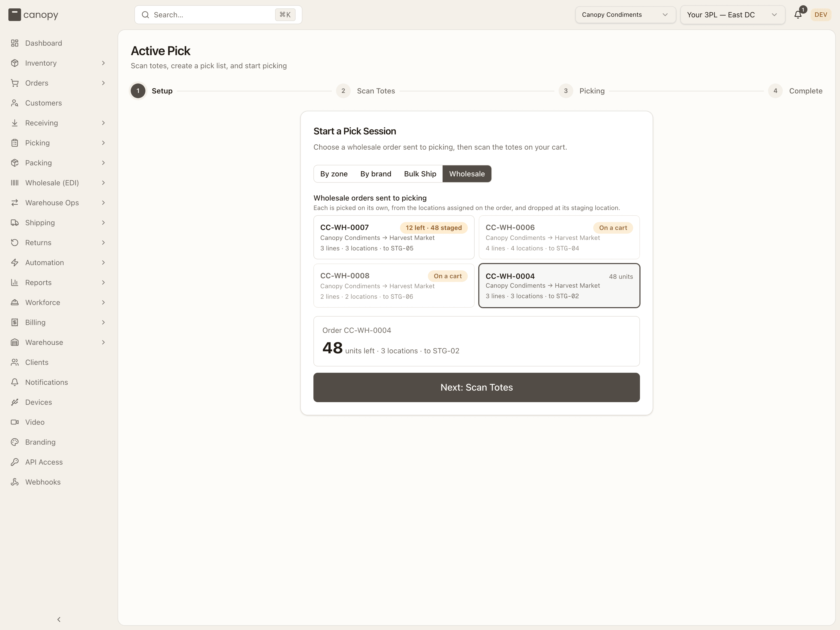Expand the Inventory submenu chevron

coord(103,63)
